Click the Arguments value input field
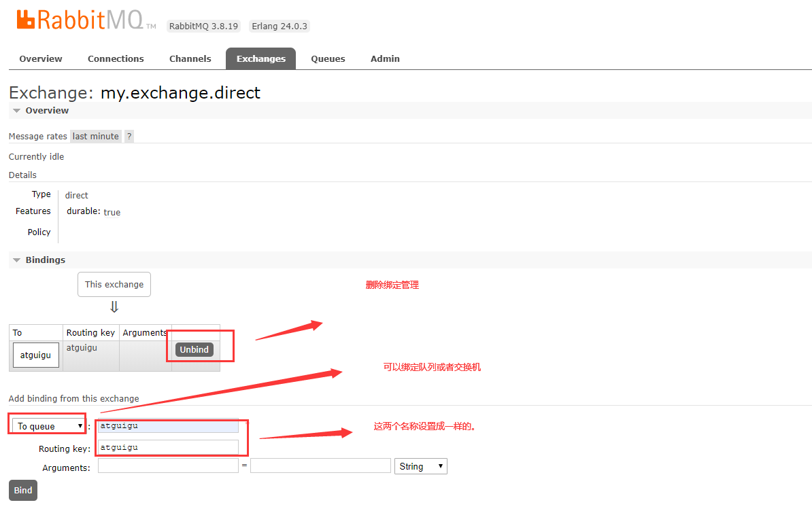 [320, 466]
